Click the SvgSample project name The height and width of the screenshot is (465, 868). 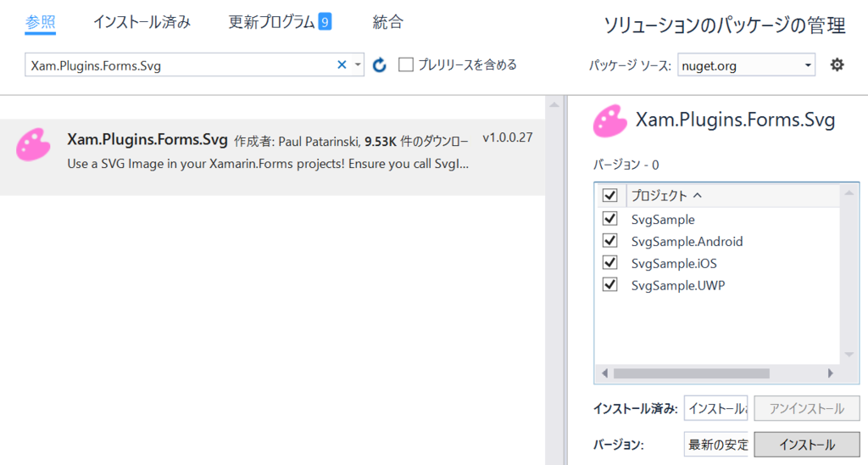663,220
